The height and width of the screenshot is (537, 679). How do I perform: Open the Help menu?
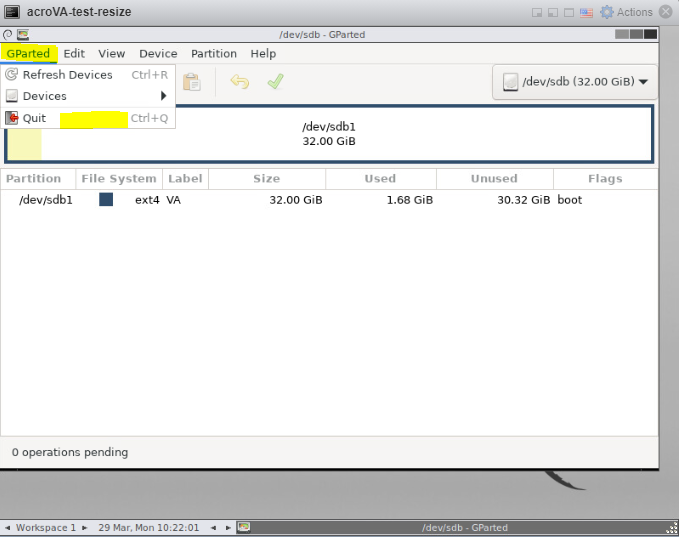pyautogui.click(x=263, y=54)
